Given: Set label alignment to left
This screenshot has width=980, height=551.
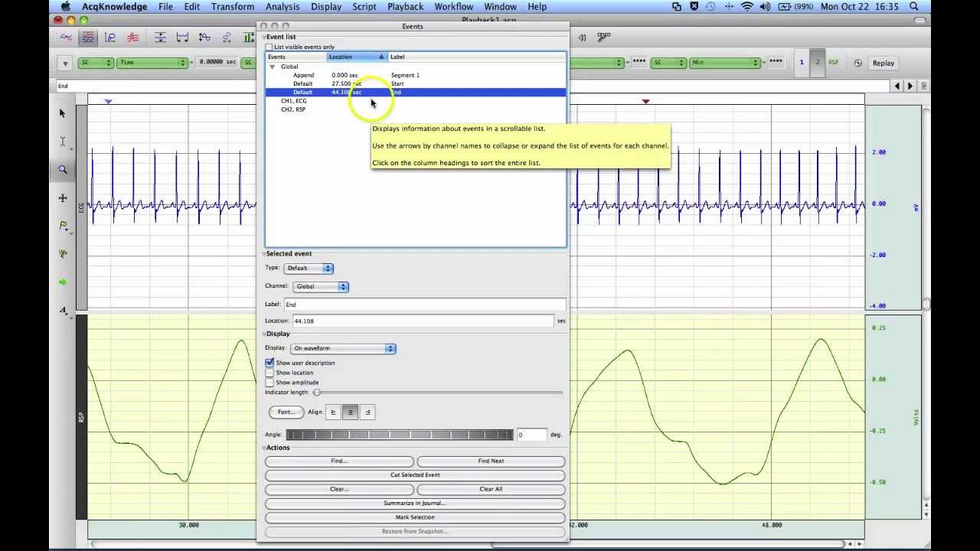Looking at the screenshot, I should click(x=333, y=412).
